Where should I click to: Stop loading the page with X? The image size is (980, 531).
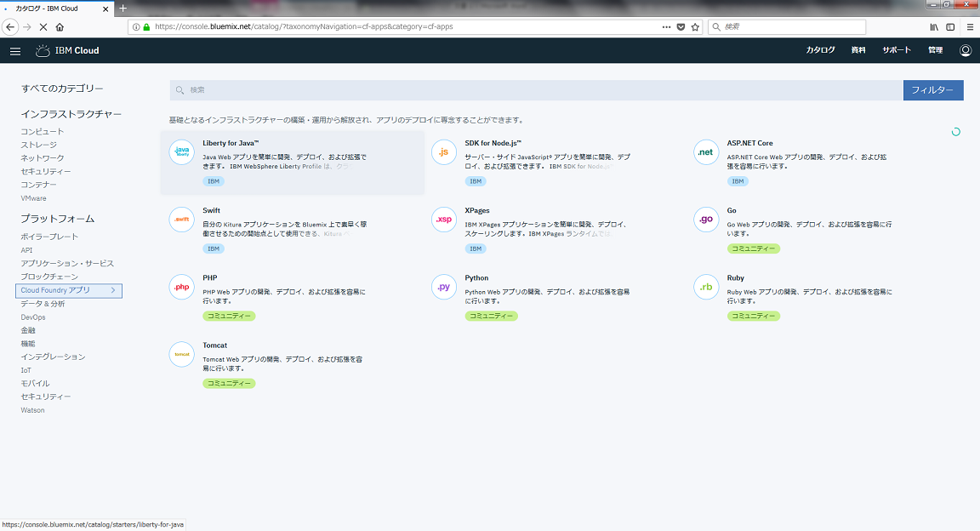(x=43, y=27)
